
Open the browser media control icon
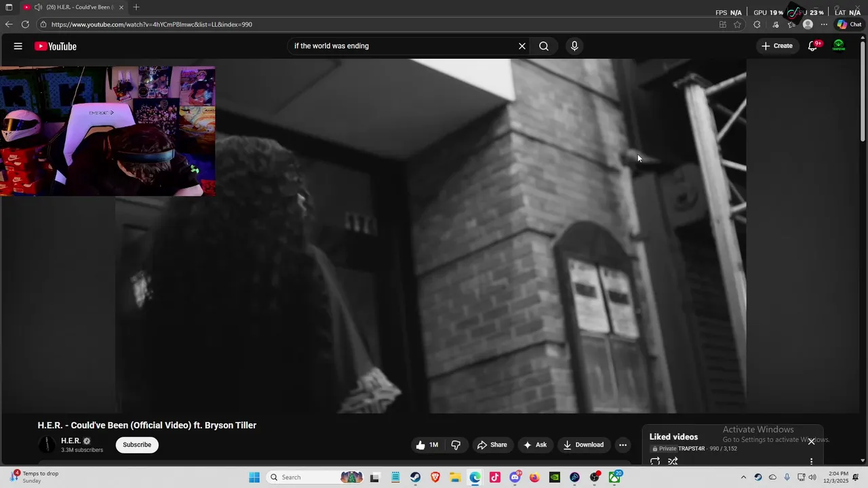coord(776,24)
